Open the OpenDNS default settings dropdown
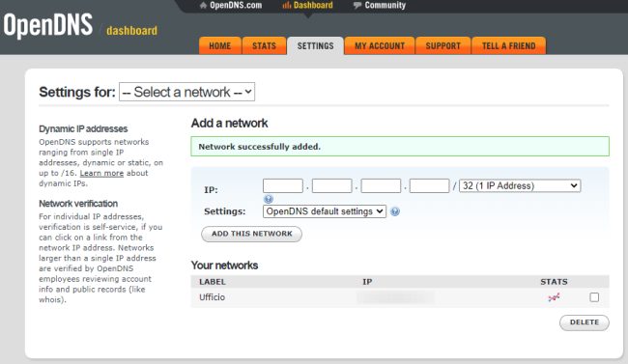 click(325, 211)
